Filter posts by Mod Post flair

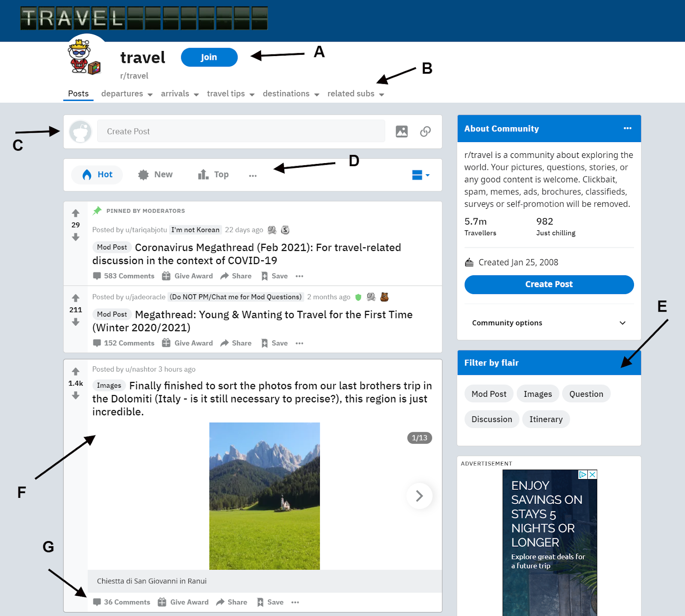pyautogui.click(x=489, y=394)
